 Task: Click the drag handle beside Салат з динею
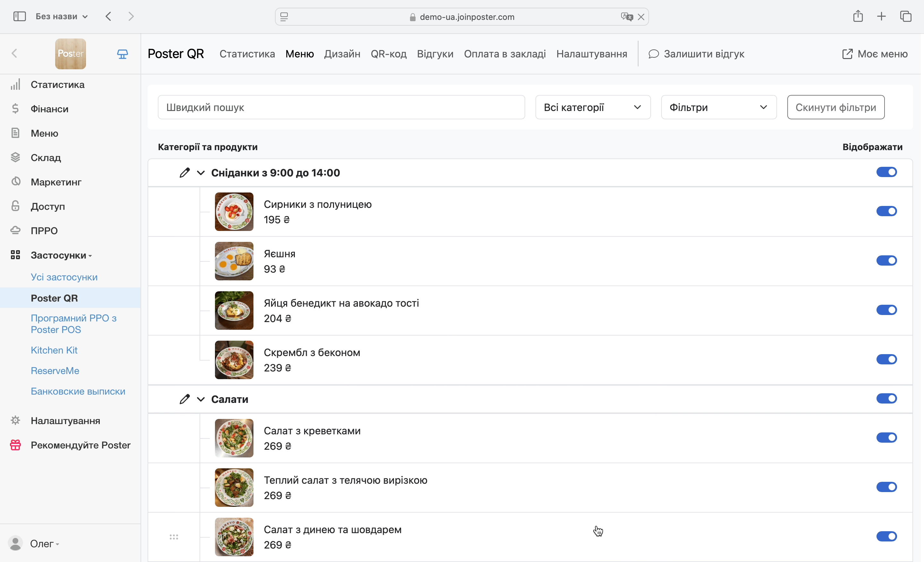174,537
